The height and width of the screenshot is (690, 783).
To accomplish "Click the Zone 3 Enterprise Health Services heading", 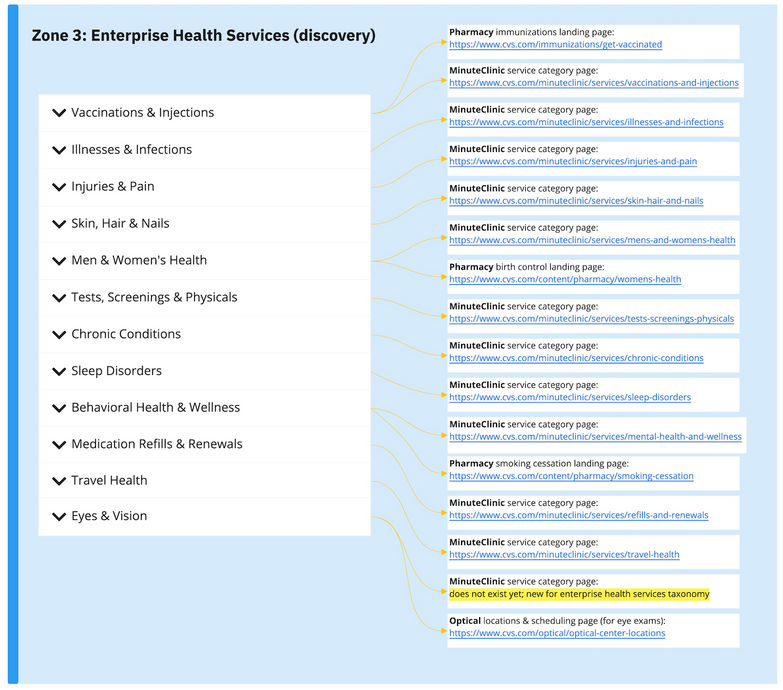I will (x=204, y=36).
